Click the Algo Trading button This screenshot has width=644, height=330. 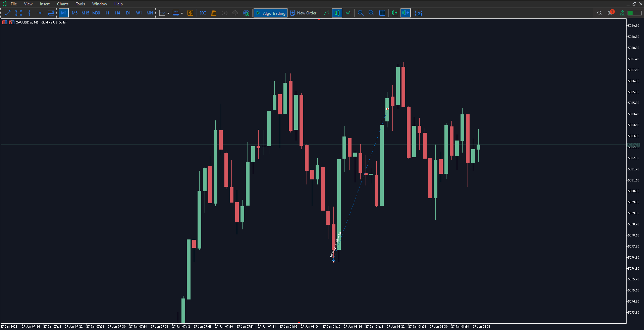coord(271,13)
